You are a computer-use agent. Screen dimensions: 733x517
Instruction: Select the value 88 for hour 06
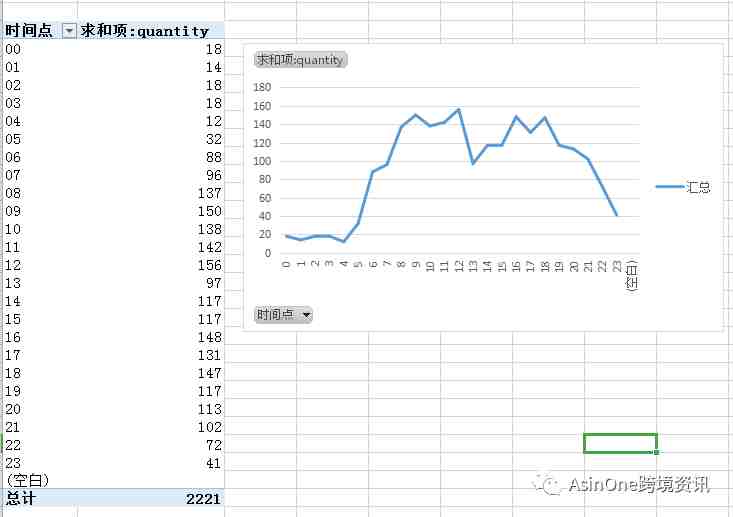point(214,158)
